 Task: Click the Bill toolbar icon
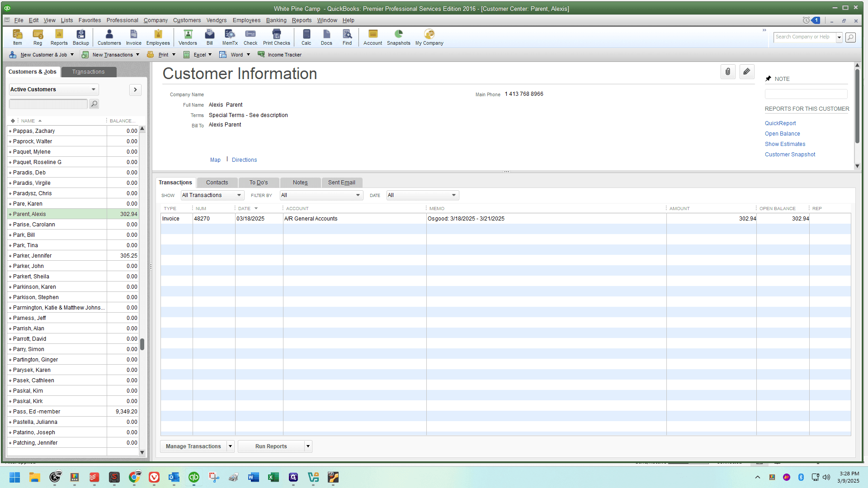pyautogui.click(x=209, y=37)
